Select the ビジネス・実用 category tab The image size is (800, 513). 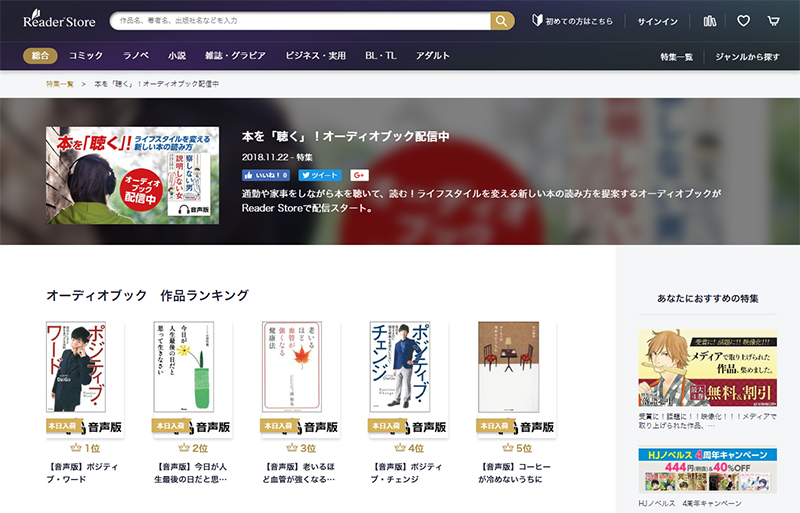pyautogui.click(x=315, y=56)
